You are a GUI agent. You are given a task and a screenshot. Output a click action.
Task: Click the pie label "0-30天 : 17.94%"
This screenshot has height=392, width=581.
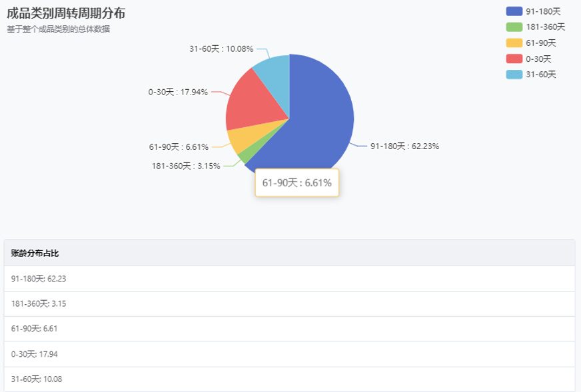(x=178, y=92)
